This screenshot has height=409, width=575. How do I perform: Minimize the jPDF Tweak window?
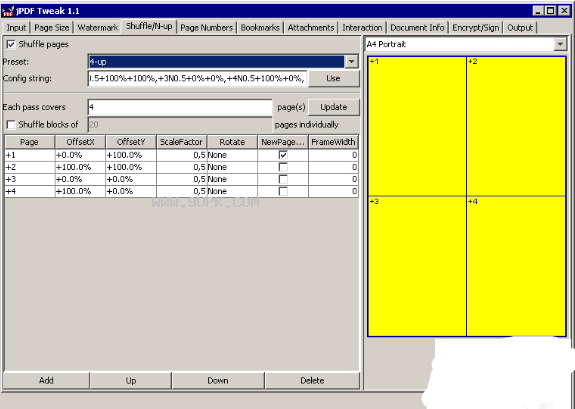point(538,11)
